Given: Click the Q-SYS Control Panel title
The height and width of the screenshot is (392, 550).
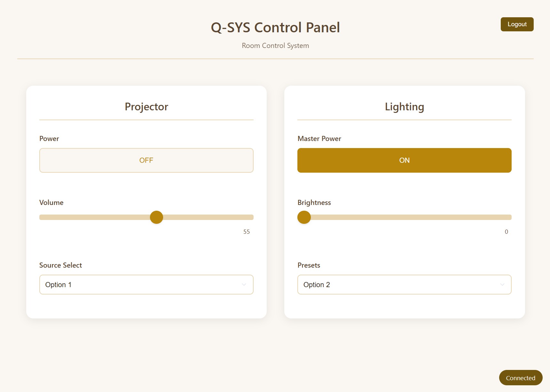Looking at the screenshot, I should click(x=275, y=27).
